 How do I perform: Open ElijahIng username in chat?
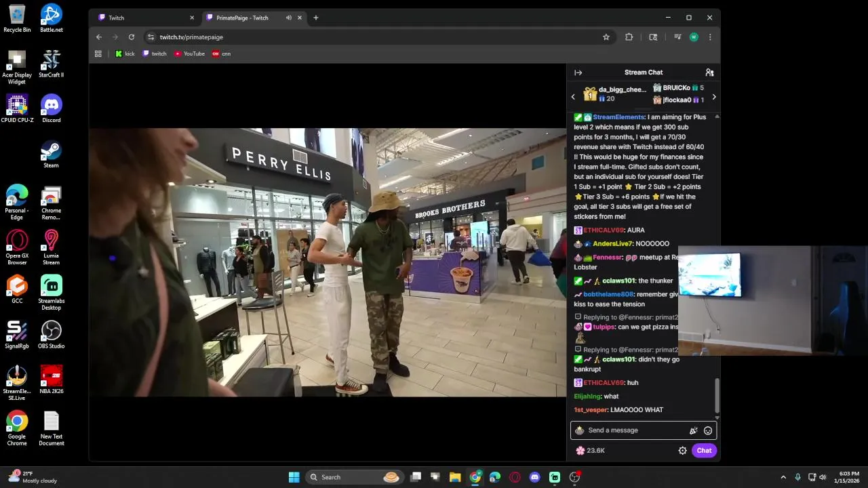coord(587,396)
